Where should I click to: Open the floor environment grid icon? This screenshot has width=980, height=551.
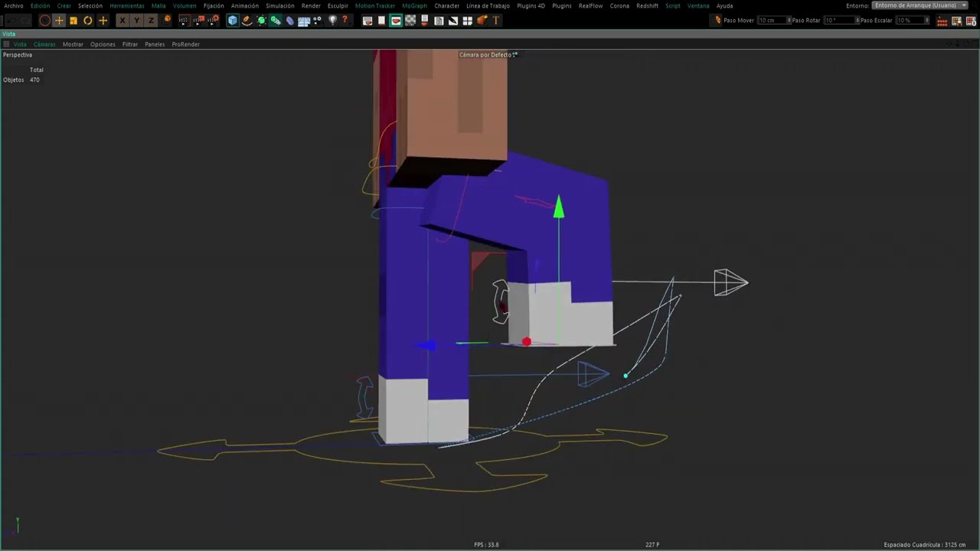(303, 21)
